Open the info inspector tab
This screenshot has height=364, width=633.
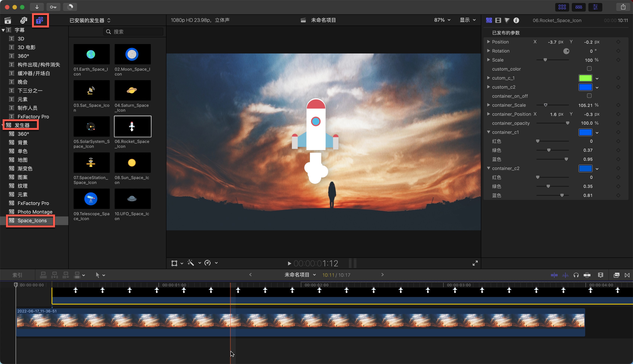[x=516, y=20]
